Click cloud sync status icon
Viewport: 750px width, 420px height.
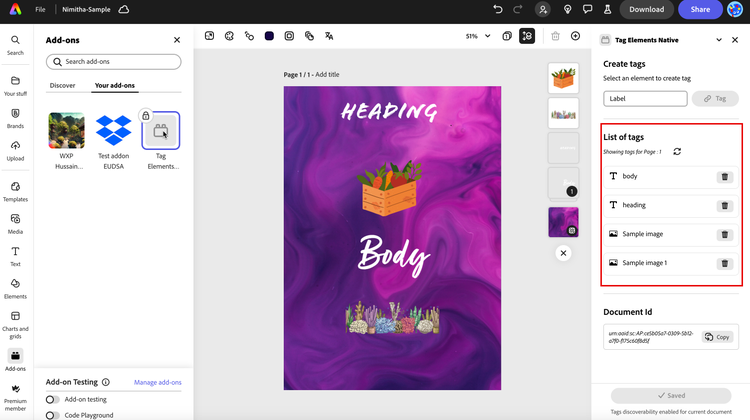click(x=124, y=9)
